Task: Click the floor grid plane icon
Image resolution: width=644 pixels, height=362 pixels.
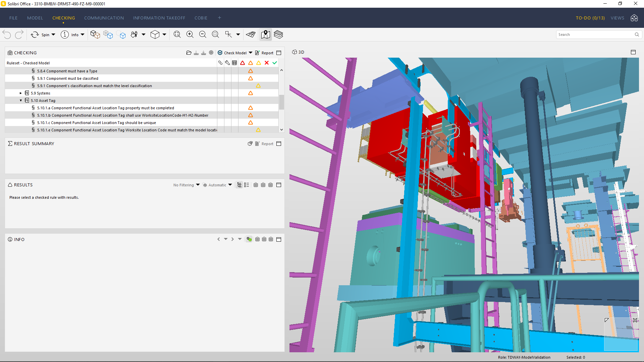Action: (x=251, y=35)
